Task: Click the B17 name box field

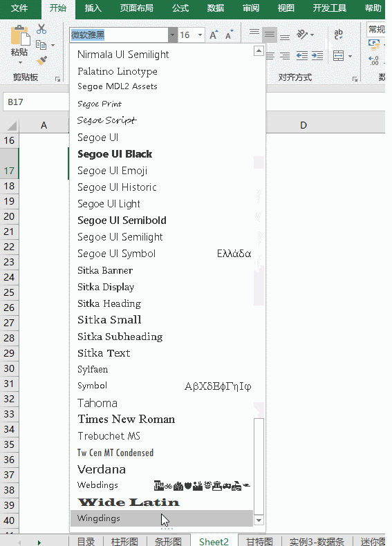Action: point(36,102)
